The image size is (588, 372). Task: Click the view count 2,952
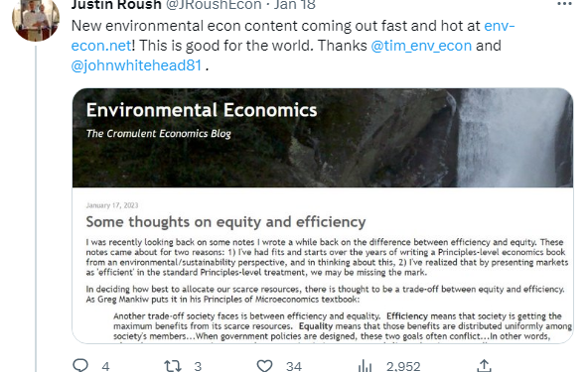tap(403, 366)
